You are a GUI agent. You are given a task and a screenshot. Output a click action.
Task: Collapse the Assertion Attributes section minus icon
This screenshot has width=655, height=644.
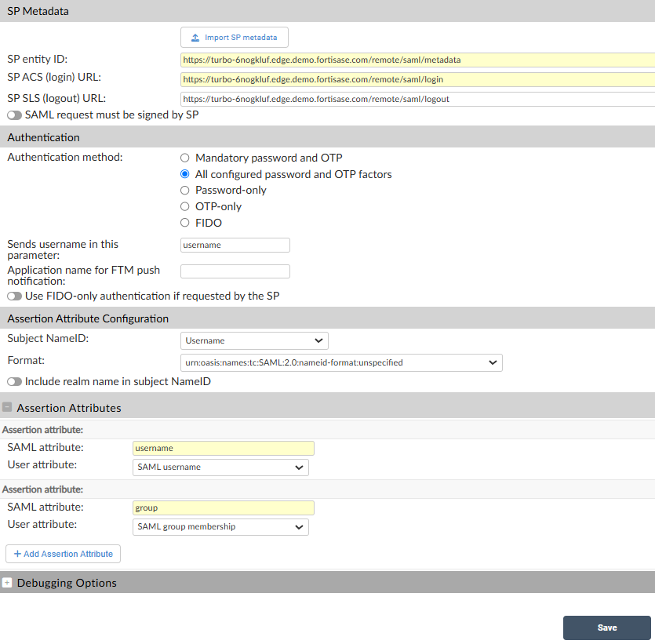7,407
